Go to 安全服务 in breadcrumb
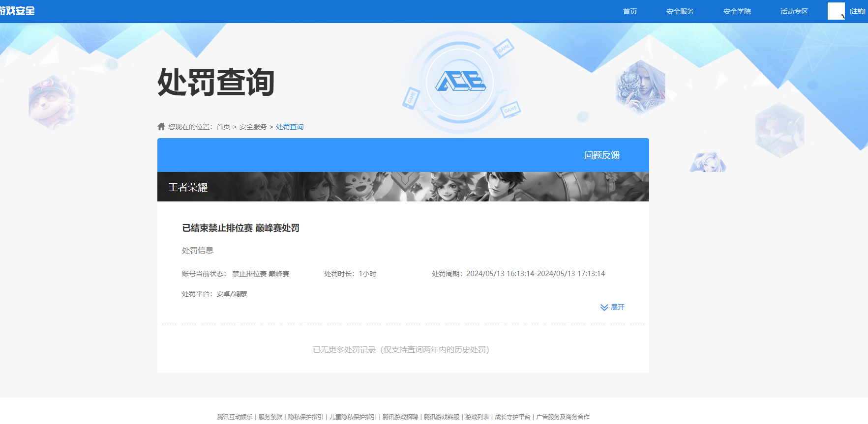Image resolution: width=868 pixels, height=424 pixels. [253, 127]
